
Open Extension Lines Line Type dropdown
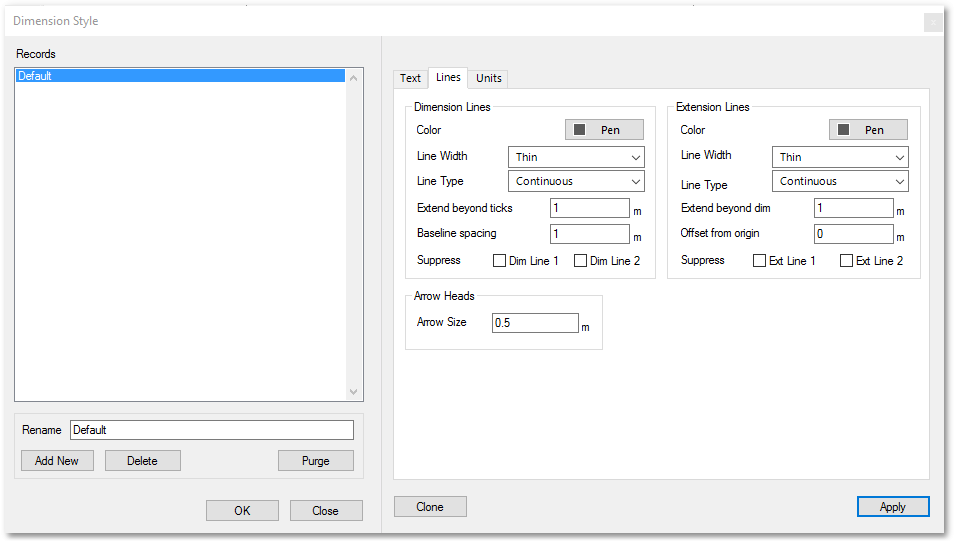click(840, 181)
